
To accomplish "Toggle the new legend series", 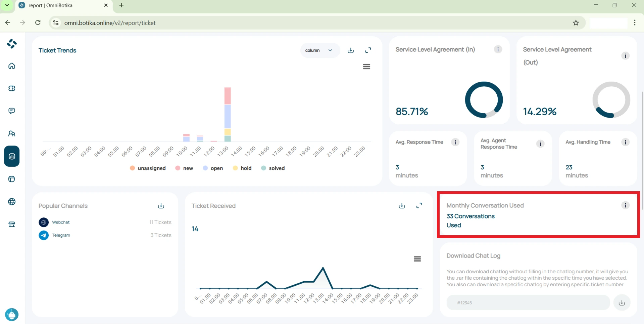I will 184,168.
